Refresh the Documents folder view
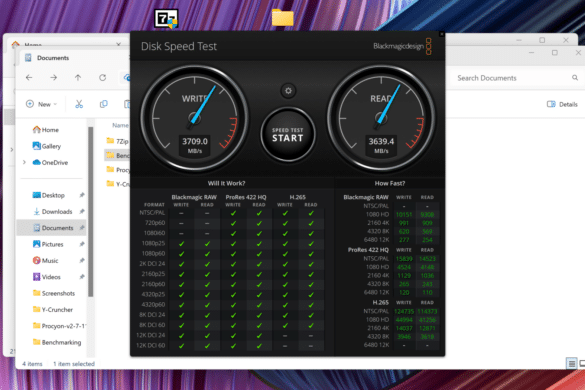 click(x=103, y=78)
